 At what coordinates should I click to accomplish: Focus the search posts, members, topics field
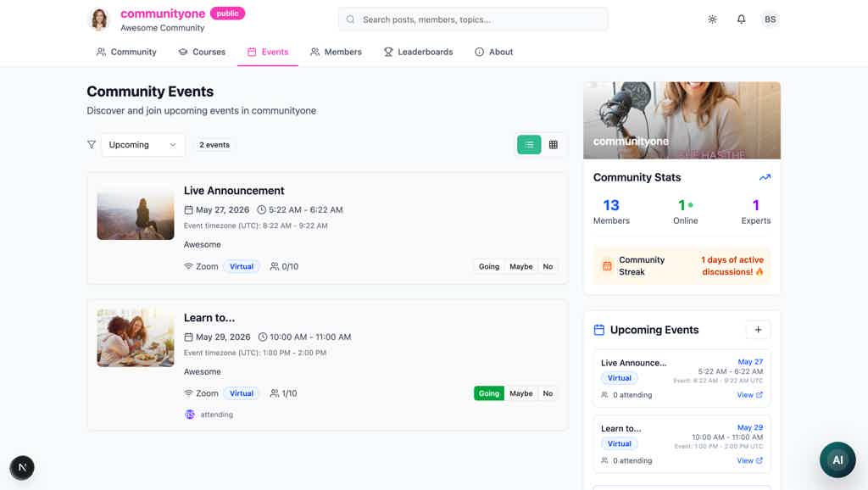473,19
